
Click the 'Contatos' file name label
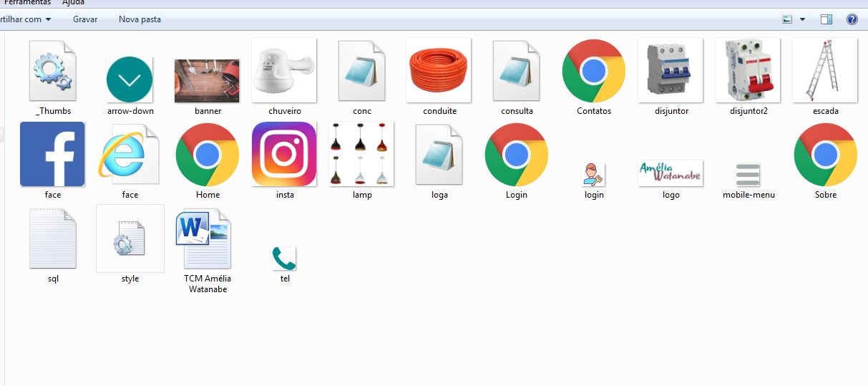click(x=594, y=111)
